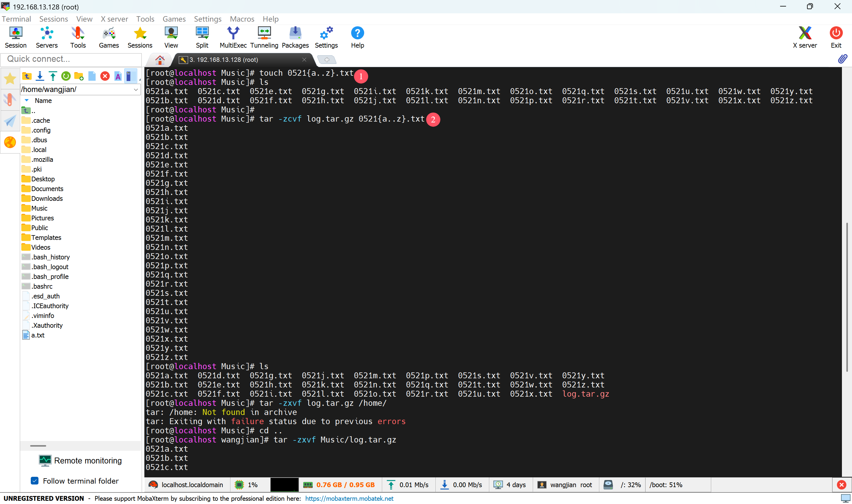Open the Sessions menu

(54, 19)
